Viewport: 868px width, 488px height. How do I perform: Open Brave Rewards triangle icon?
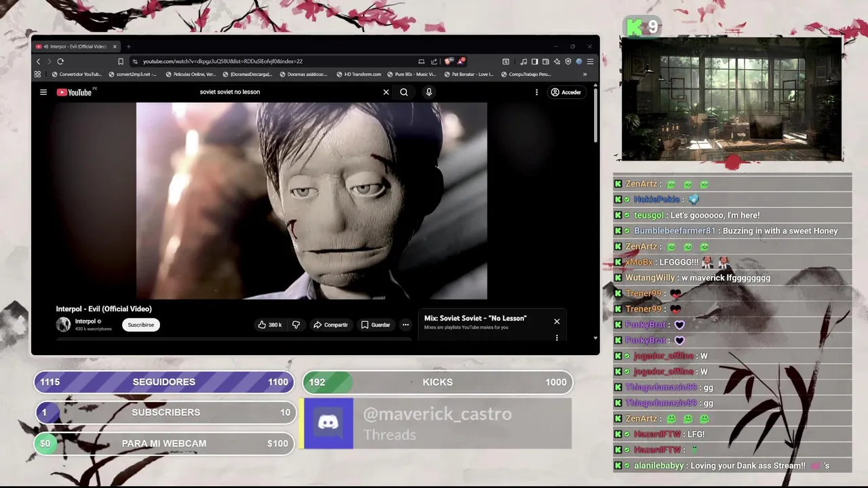pos(461,61)
